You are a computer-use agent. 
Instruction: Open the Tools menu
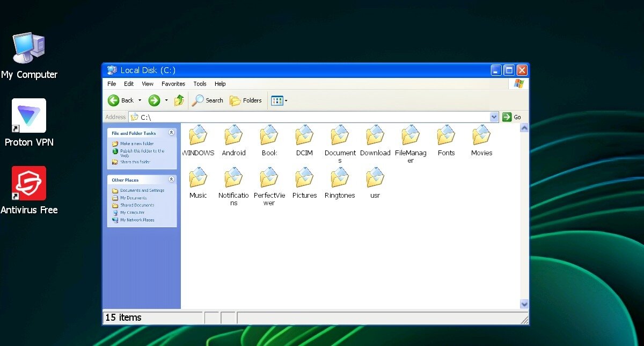click(200, 84)
